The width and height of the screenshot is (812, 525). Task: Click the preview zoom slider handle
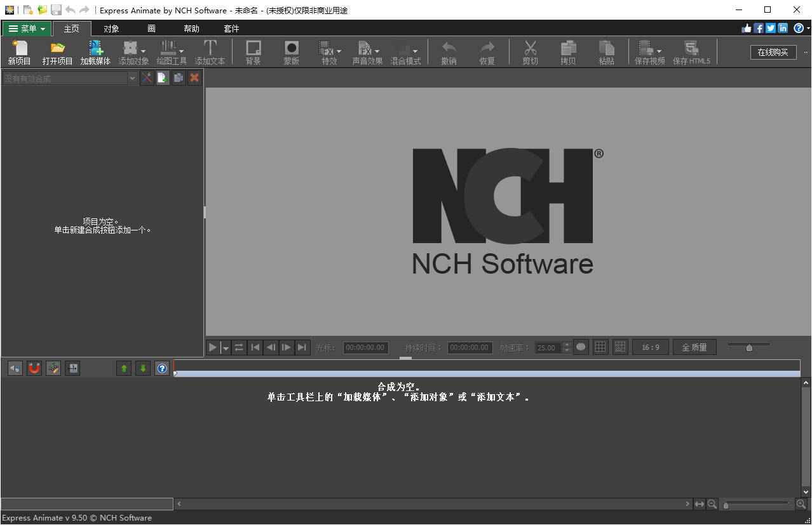pyautogui.click(x=749, y=347)
